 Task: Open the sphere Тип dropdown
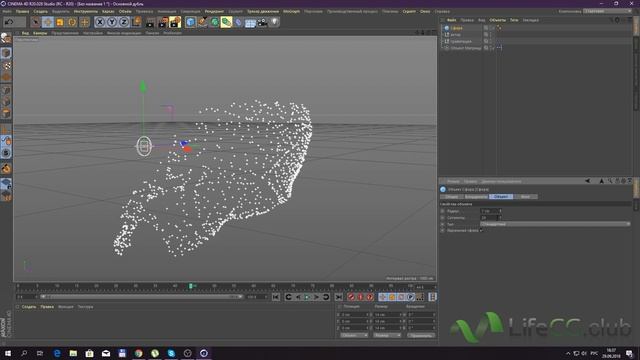coord(555,224)
